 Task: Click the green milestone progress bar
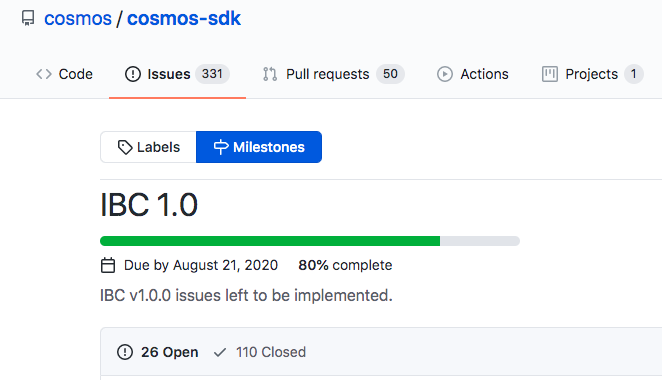[x=270, y=241]
